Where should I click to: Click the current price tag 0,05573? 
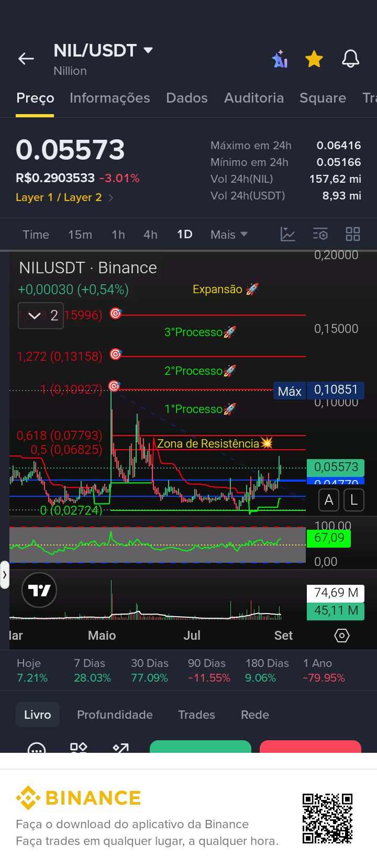336,467
